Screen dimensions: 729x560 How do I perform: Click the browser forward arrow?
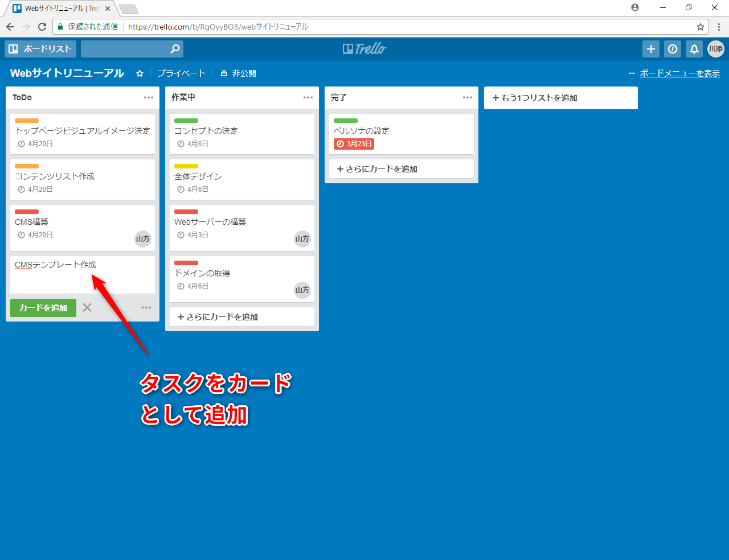coord(26,27)
